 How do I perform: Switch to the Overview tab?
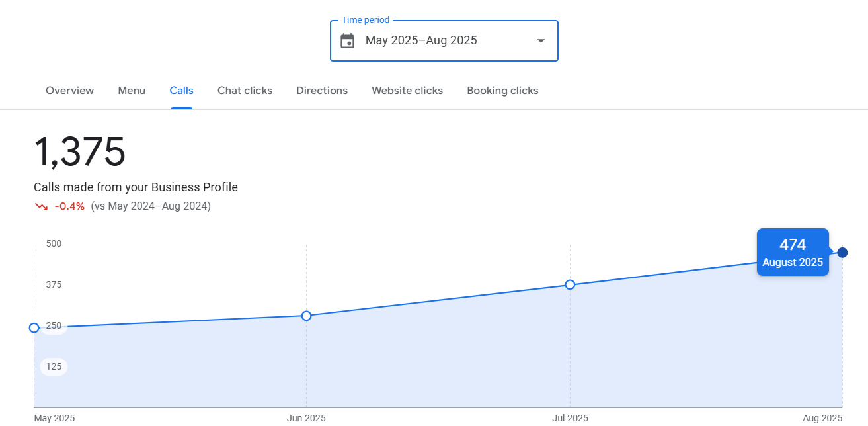[x=69, y=91]
